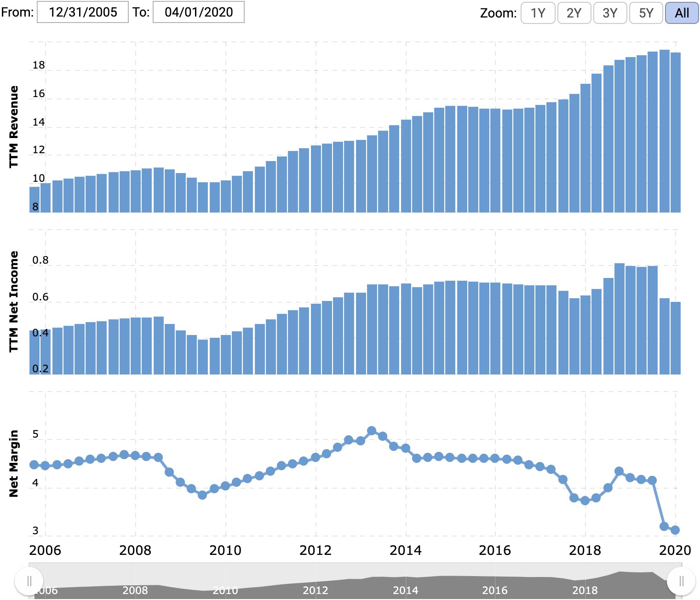The width and height of the screenshot is (700, 600).
Task: Click the tallest TTM Revenue bar
Action: (x=664, y=131)
